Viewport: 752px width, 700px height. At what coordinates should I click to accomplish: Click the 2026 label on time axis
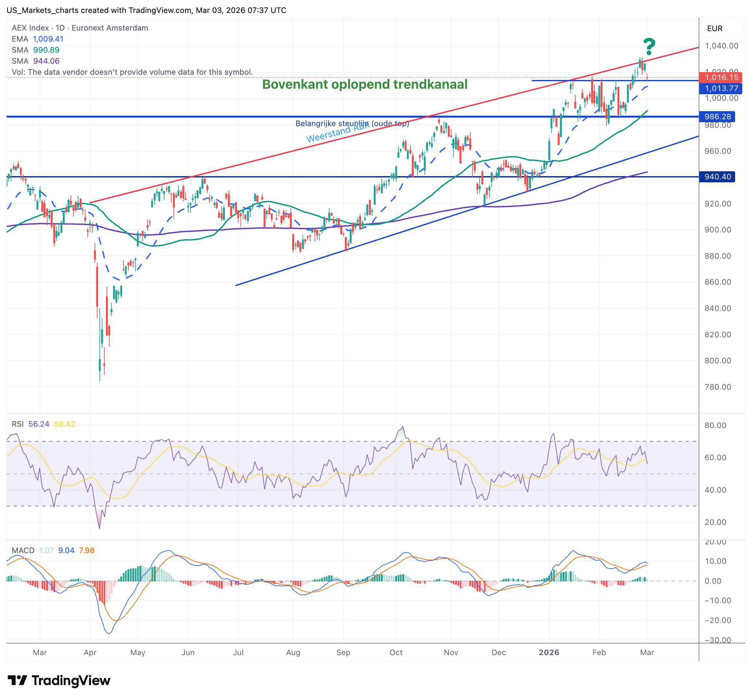tap(549, 652)
